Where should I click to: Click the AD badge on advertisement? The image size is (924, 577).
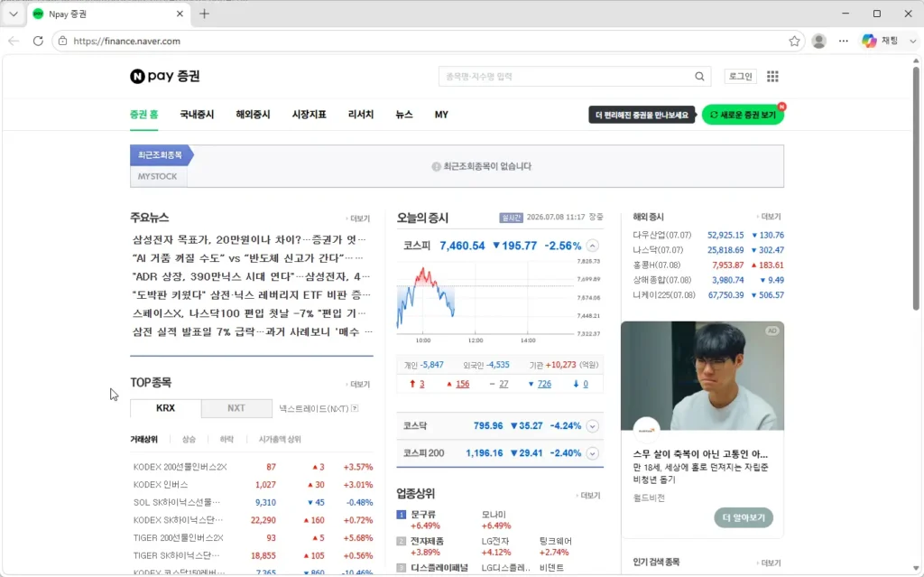tap(772, 331)
